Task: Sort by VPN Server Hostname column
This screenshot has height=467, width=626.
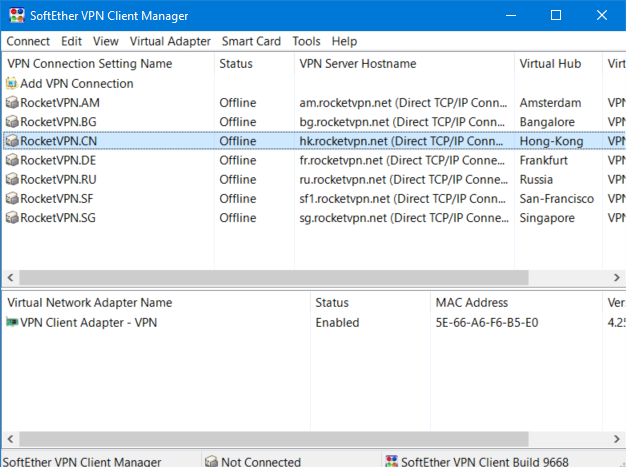Action: pos(404,63)
